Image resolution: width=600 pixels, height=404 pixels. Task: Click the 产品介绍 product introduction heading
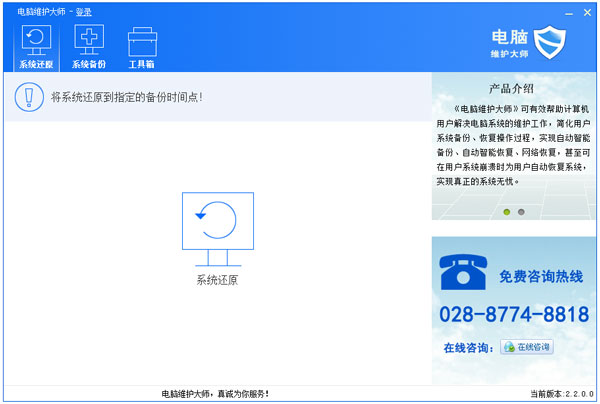click(x=514, y=88)
